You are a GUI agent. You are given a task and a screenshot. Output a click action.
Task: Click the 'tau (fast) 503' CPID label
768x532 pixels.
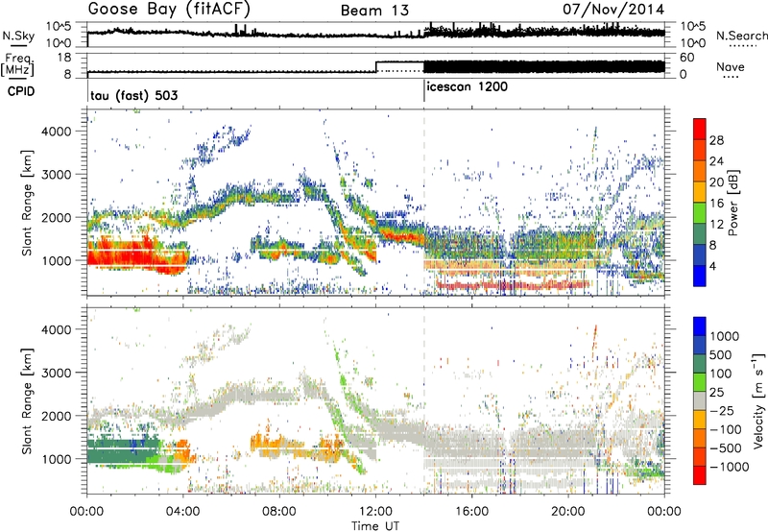click(x=133, y=95)
